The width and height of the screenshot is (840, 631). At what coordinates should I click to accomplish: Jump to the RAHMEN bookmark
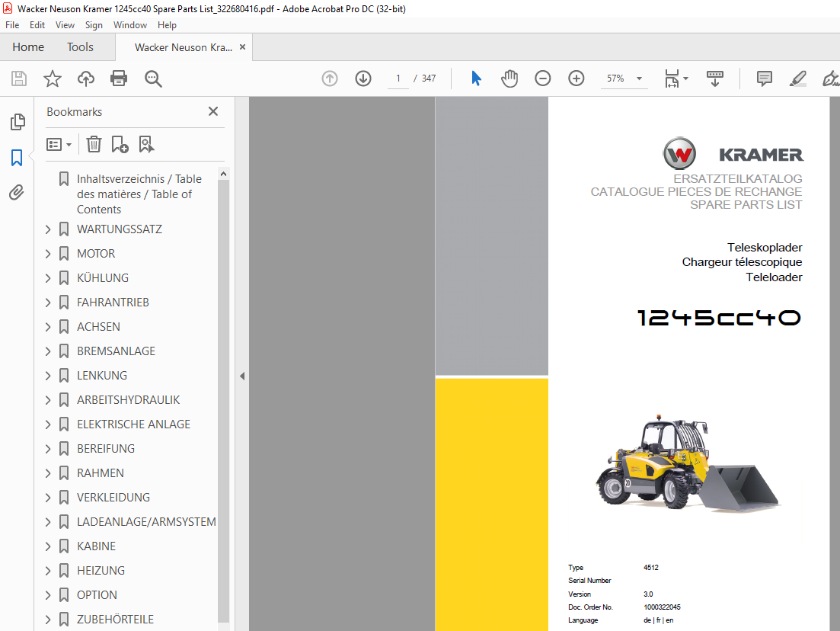101,473
